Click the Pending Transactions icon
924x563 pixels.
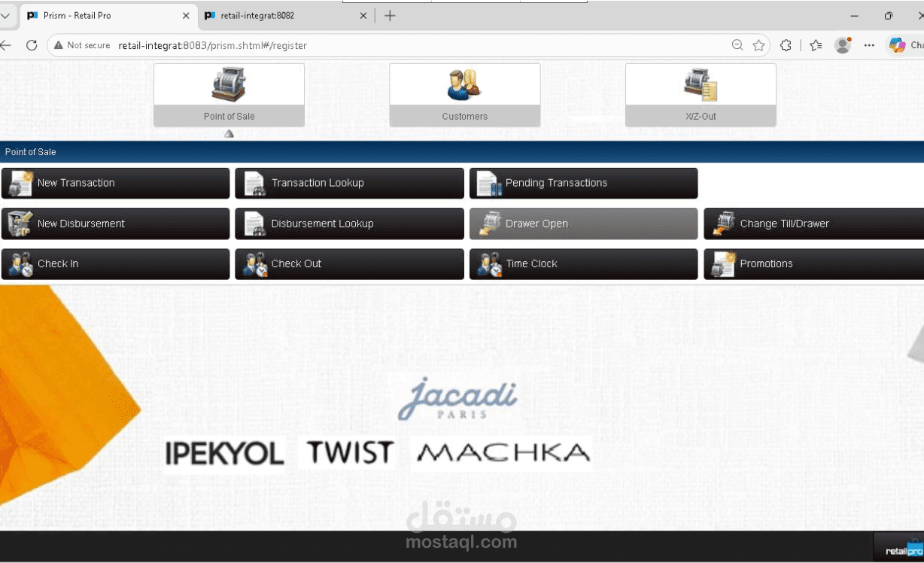488,183
